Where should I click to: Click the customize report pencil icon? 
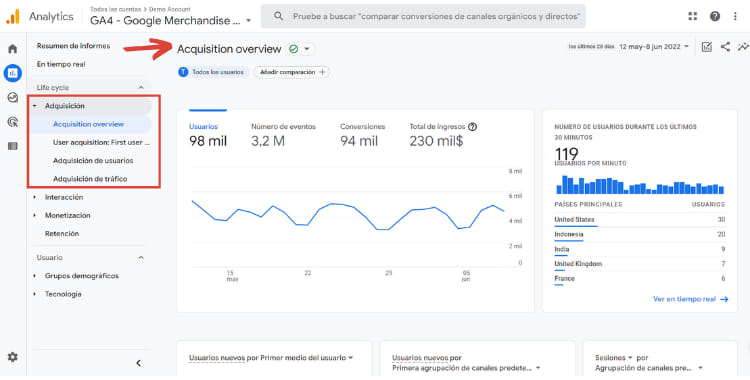tap(706, 47)
